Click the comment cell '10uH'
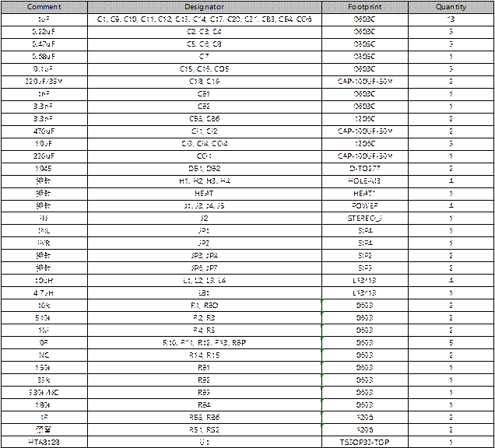 [44, 281]
